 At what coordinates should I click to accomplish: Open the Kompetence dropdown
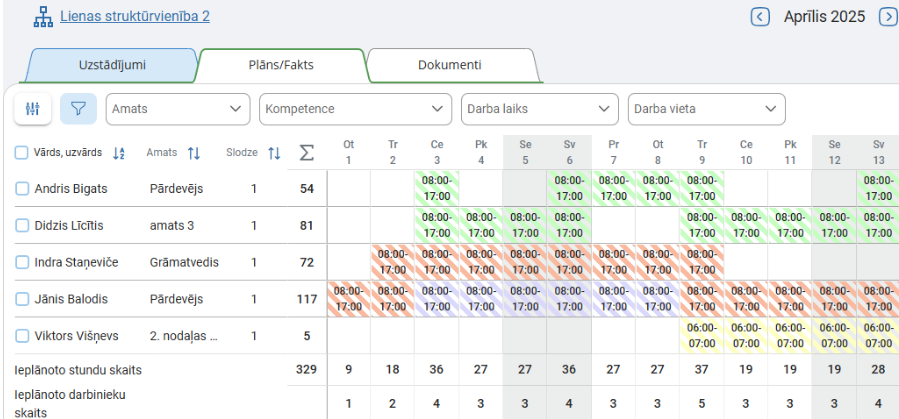coord(355,108)
